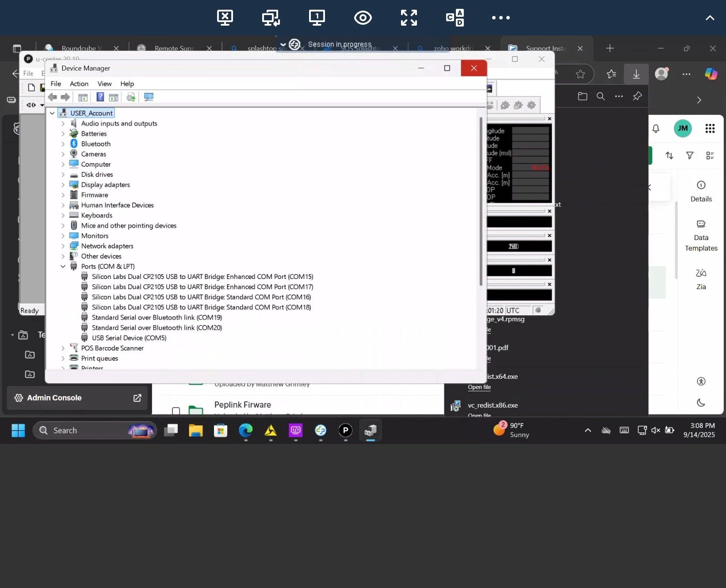Image resolution: width=726 pixels, height=588 pixels.
Task: Click the Windows Start button
Action: [18, 431]
